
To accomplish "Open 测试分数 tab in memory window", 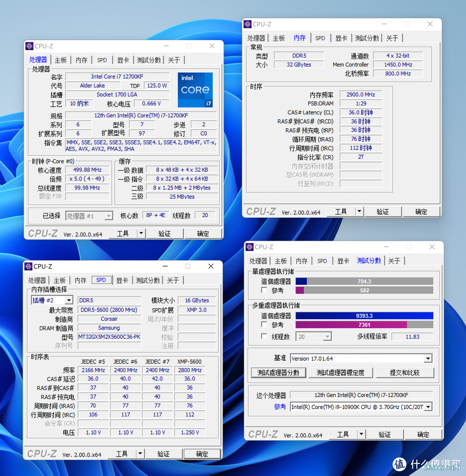I will (x=367, y=38).
